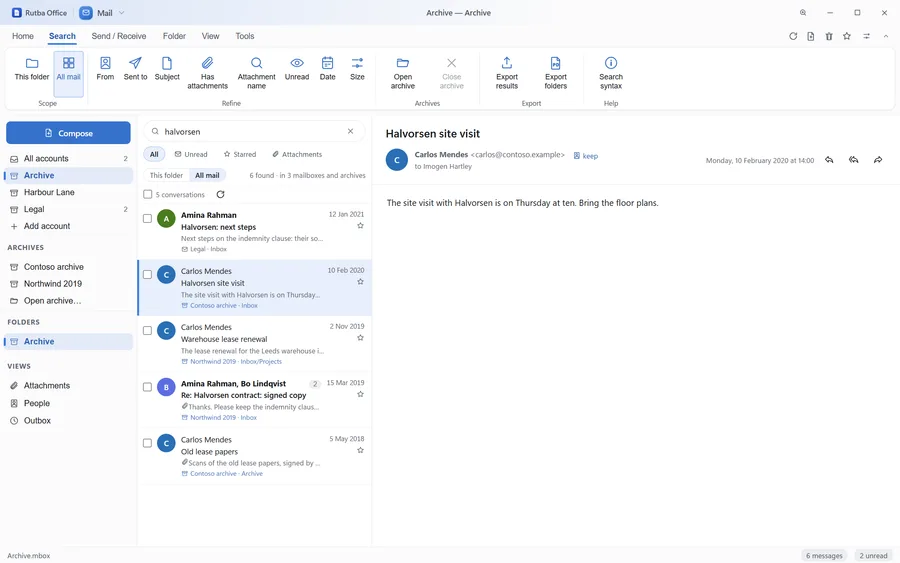Reply to the Halvorsen site visit email
Image resolution: width=900 pixels, height=563 pixels.
tap(829, 160)
